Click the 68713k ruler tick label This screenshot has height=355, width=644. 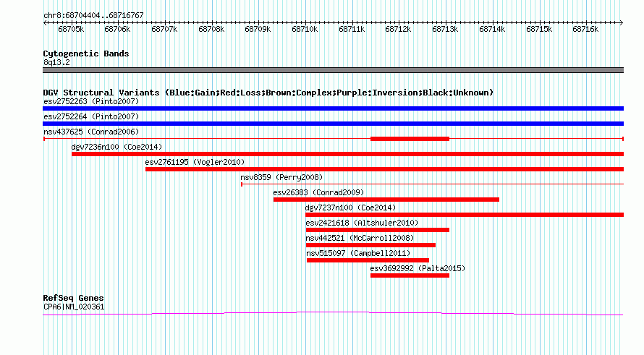(445, 29)
